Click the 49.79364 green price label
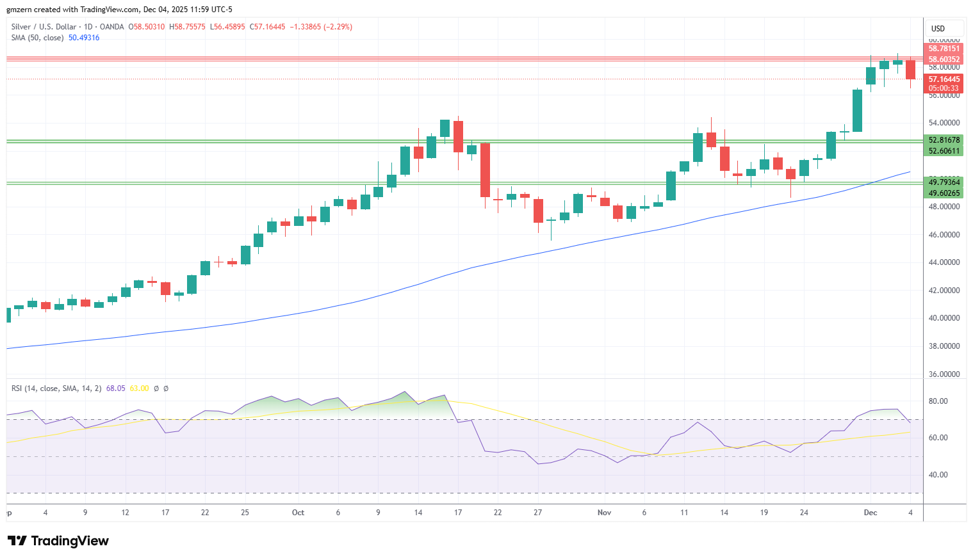 click(x=944, y=182)
